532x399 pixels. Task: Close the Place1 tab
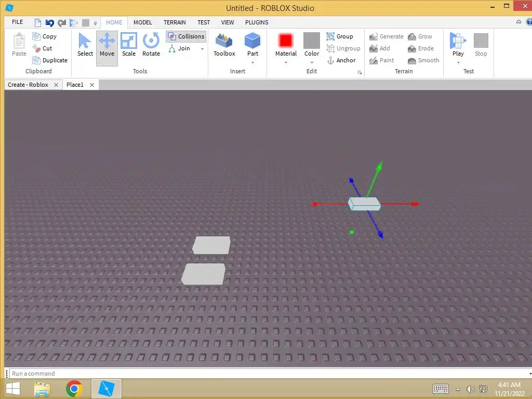(92, 85)
